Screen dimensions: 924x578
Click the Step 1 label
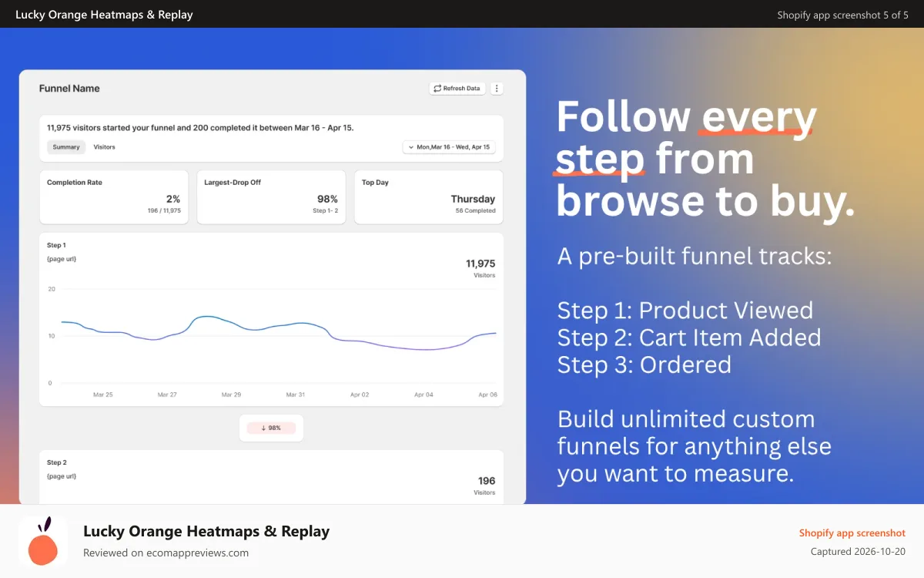pos(56,245)
